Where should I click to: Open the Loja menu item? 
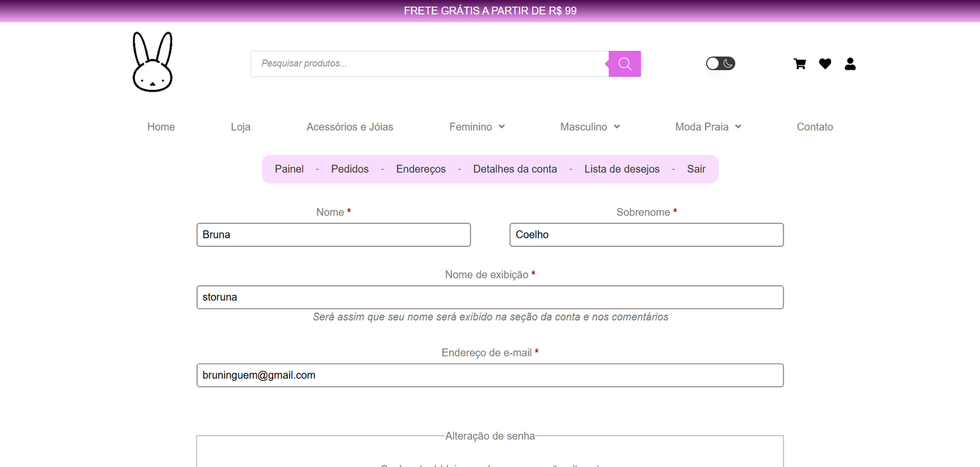pos(241,127)
